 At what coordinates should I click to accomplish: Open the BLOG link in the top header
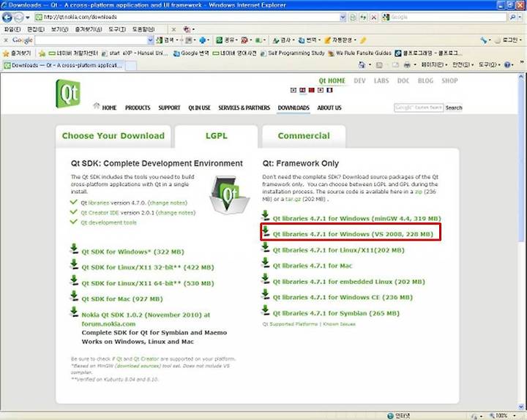[425, 80]
